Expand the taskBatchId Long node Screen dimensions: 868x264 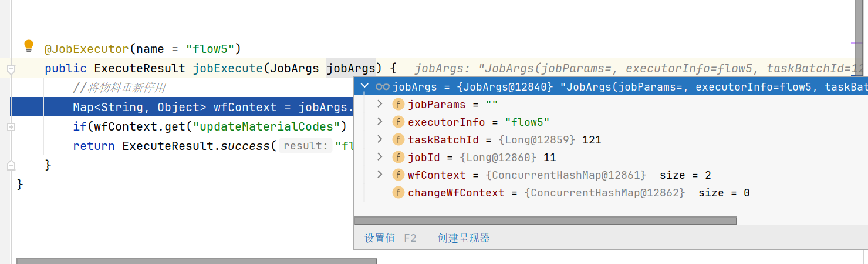point(380,139)
